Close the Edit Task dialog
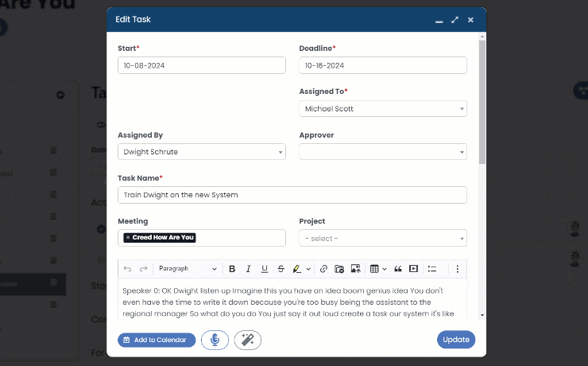Image resolution: width=588 pixels, height=366 pixels. [470, 20]
